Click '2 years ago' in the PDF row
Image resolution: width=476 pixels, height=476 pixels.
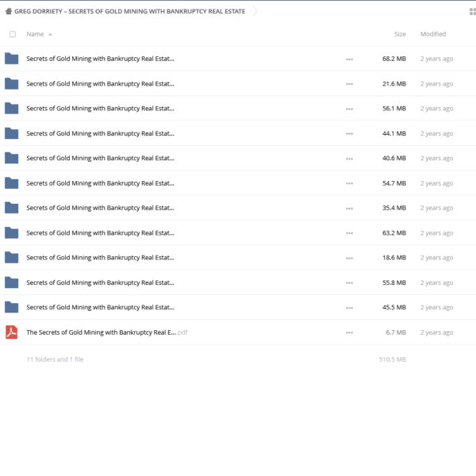[x=436, y=332]
